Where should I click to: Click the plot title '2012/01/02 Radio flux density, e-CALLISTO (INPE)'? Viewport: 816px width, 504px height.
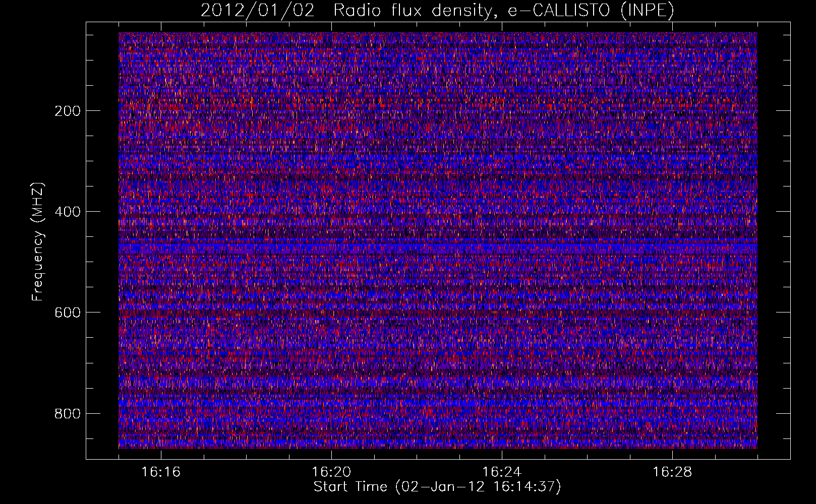437,10
